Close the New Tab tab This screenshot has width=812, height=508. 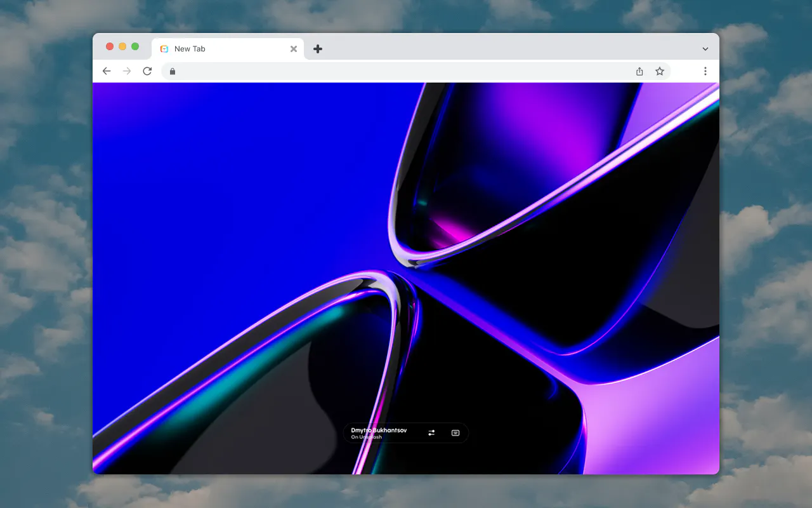tap(294, 49)
